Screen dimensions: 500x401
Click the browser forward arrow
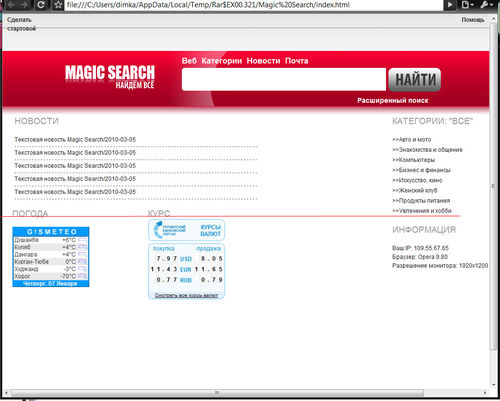pos(24,5)
